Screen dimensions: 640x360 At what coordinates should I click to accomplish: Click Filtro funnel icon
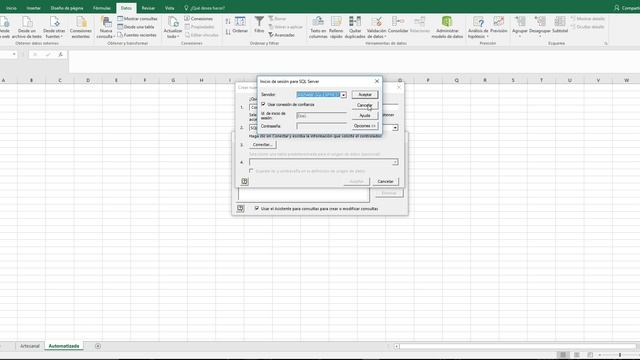(259, 25)
